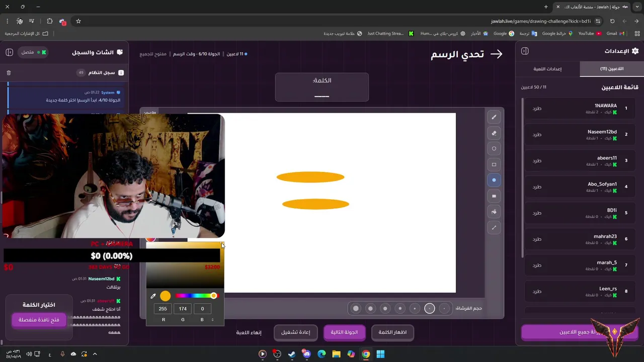
Task: Reload the page in the browser
Action: [x=612, y=21]
